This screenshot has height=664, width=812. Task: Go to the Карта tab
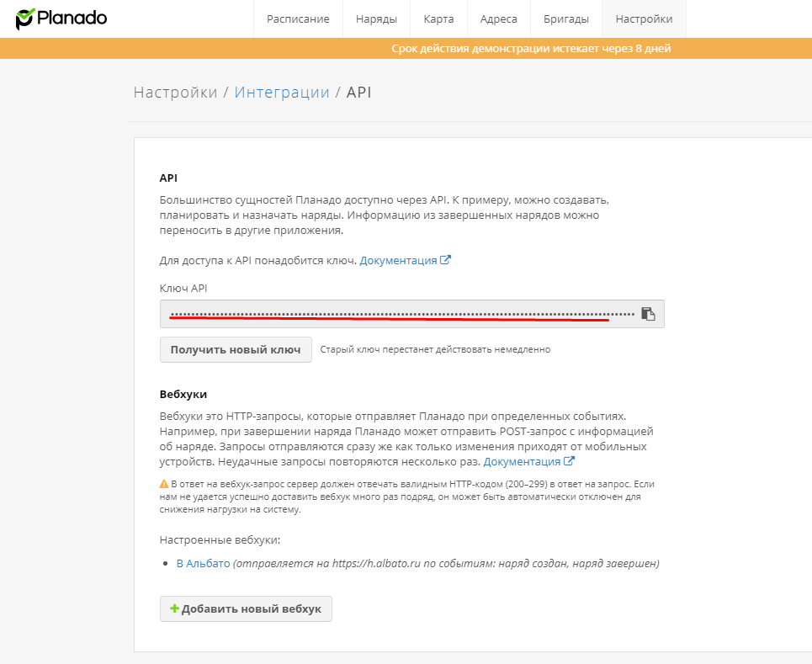click(438, 19)
